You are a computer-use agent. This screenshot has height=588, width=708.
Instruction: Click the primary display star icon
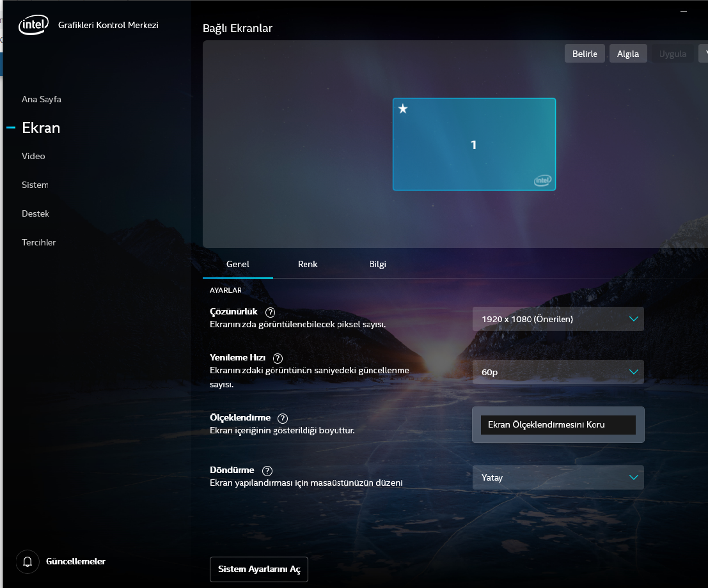pos(403,109)
